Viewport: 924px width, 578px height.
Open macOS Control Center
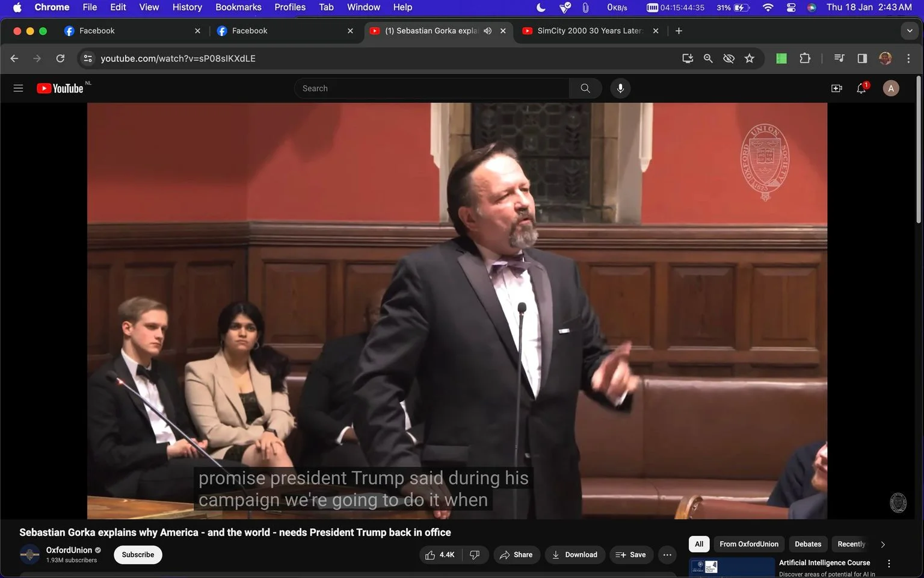point(791,7)
